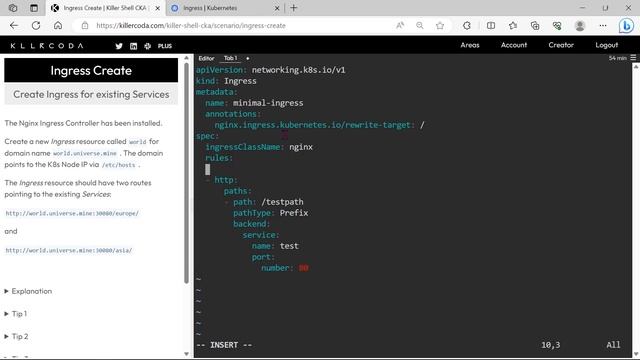
Task: Click the Killercoda logo
Action: (47, 46)
